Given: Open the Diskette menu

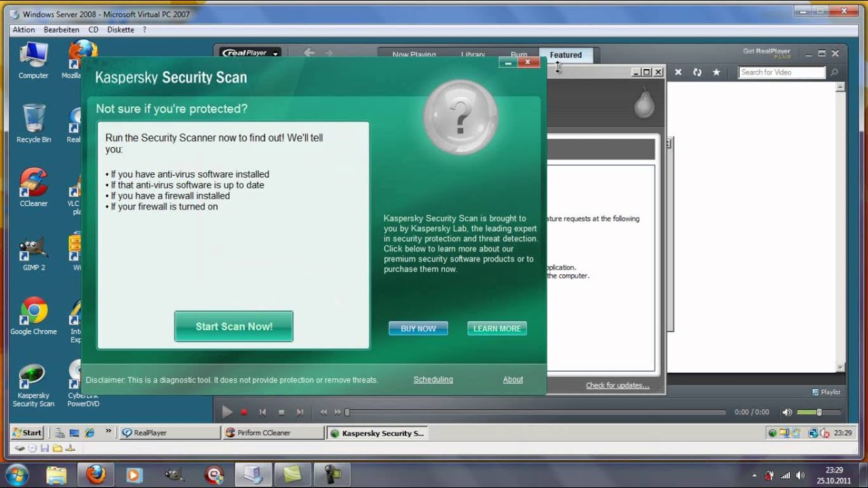Looking at the screenshot, I should pos(121,30).
